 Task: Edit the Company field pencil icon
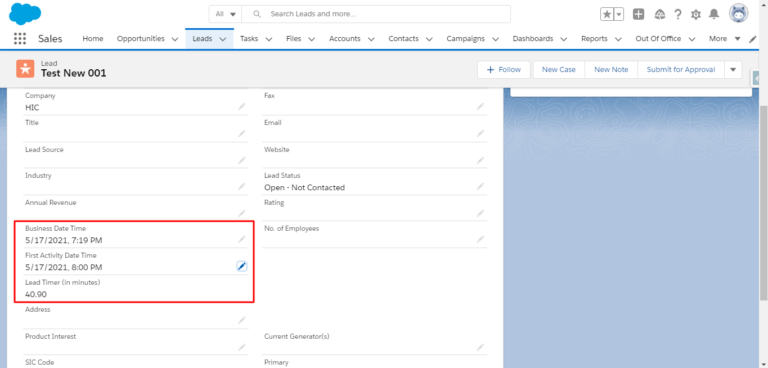pos(242,106)
